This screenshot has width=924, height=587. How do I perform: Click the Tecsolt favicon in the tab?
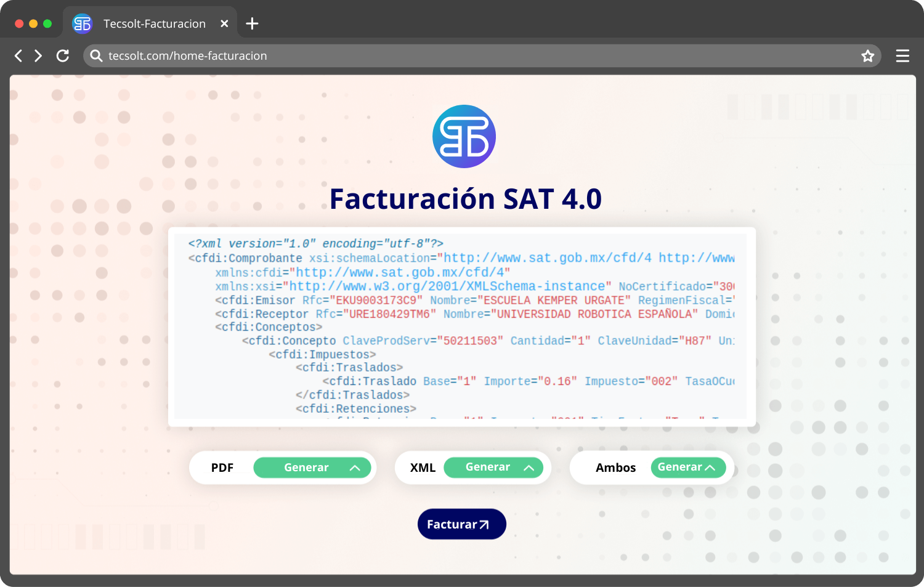tap(82, 24)
